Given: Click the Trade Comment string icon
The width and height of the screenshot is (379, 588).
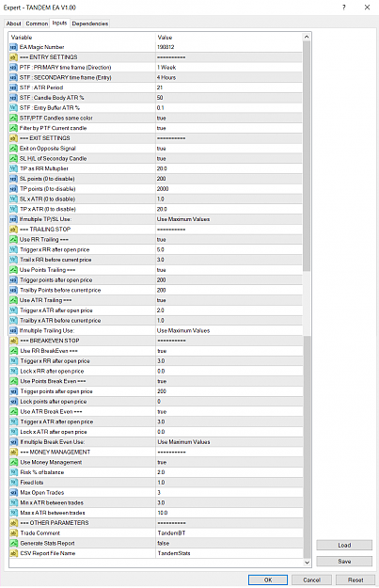Looking at the screenshot, I should pos(13,533).
